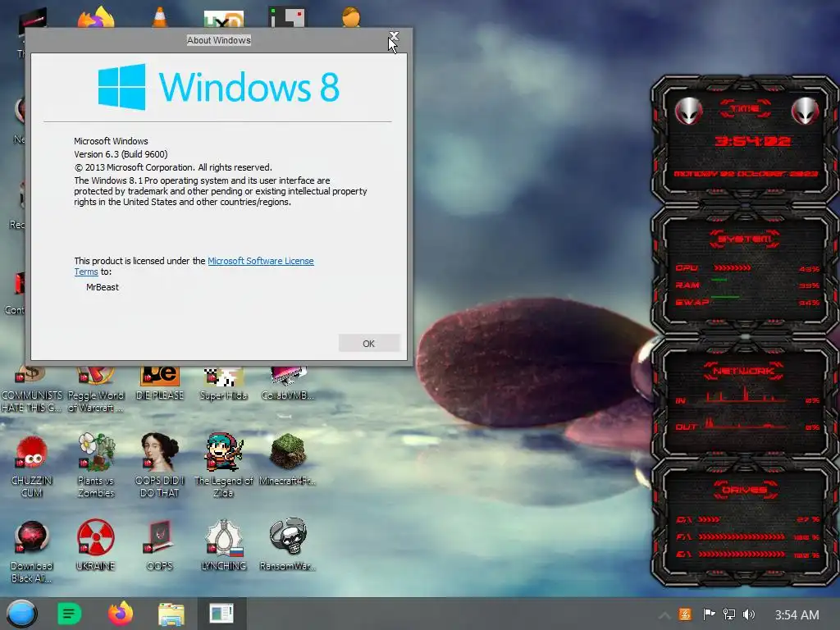
Task: Open the OOPS laptop icon shortcut
Action: point(160,545)
